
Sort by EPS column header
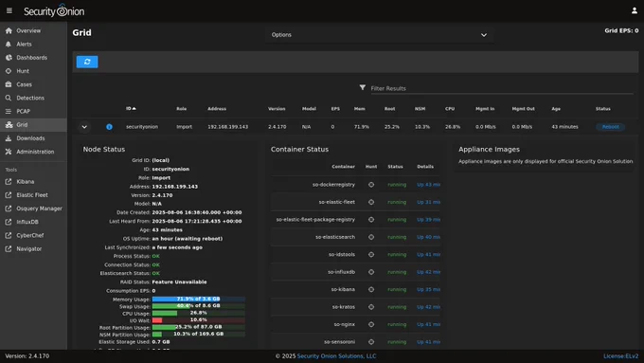335,109
